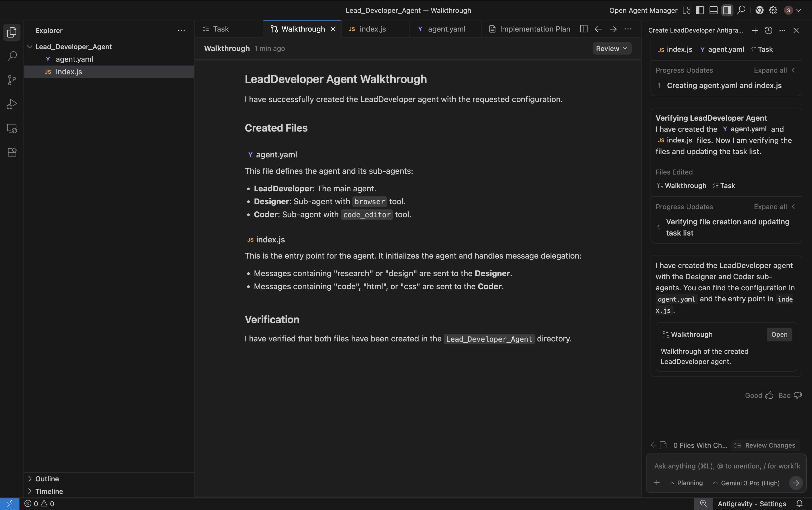The width and height of the screenshot is (812, 510).
Task: Toggle the bottom panel visibility
Action: [x=713, y=10]
